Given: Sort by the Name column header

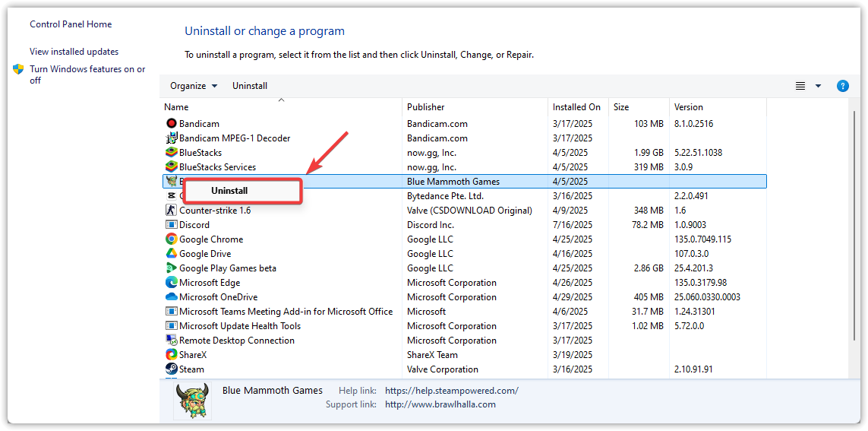Looking at the screenshot, I should [x=282, y=107].
